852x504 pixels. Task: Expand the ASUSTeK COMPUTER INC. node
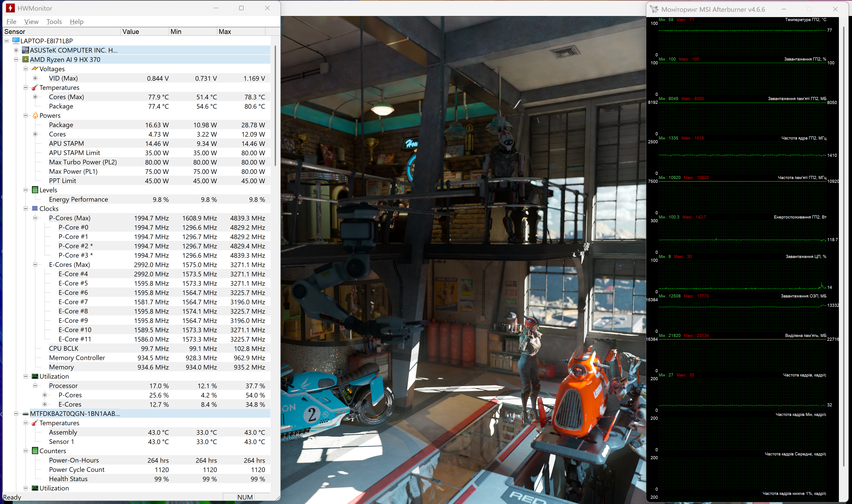coord(16,50)
